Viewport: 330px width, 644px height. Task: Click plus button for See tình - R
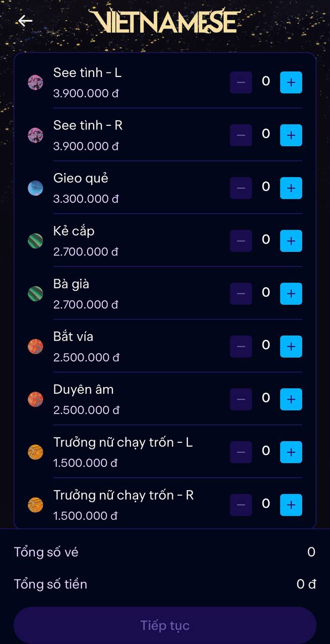pyautogui.click(x=291, y=135)
